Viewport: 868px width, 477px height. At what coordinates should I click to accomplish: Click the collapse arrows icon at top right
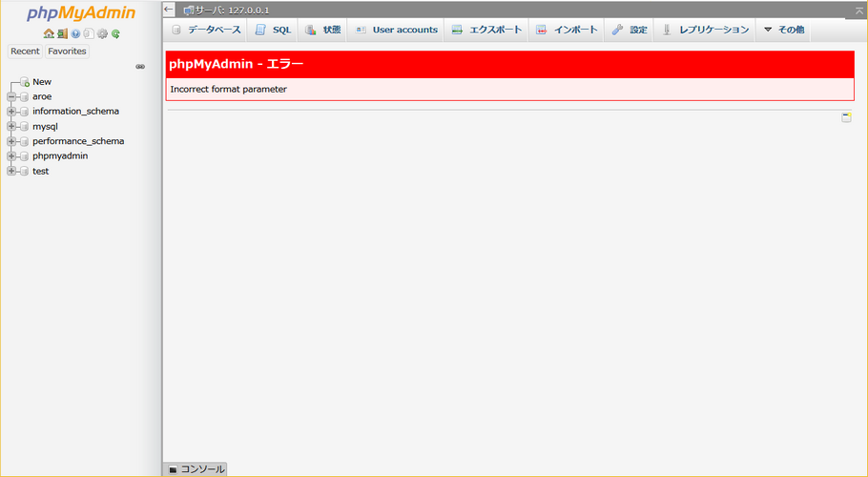(859, 10)
